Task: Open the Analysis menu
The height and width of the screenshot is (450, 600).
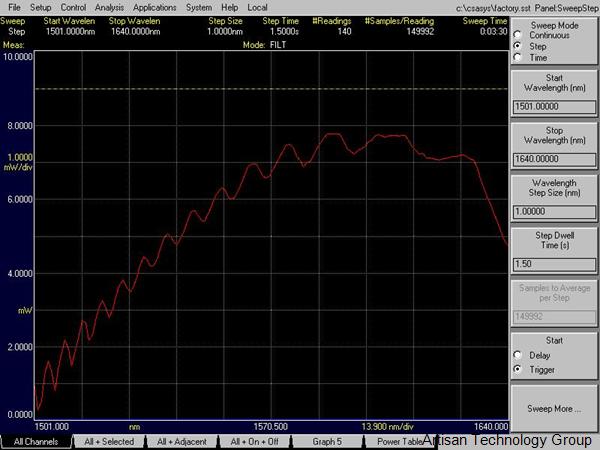Action: [x=109, y=7]
